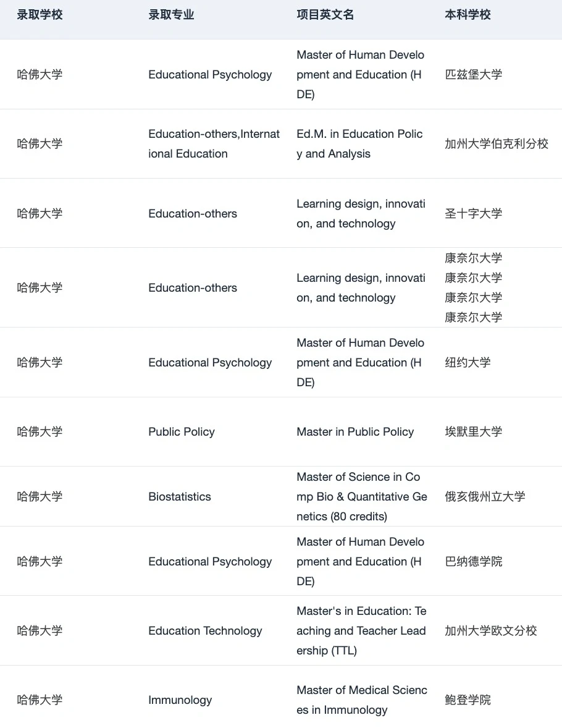Select 哈佛大学 in the 加州大学伯克利分校 row
Screen dimensions: 562x728
40,144
